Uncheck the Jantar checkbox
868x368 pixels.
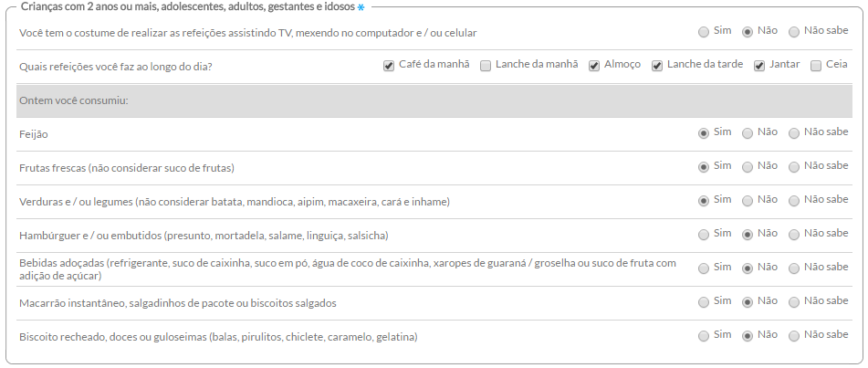pyautogui.click(x=759, y=66)
